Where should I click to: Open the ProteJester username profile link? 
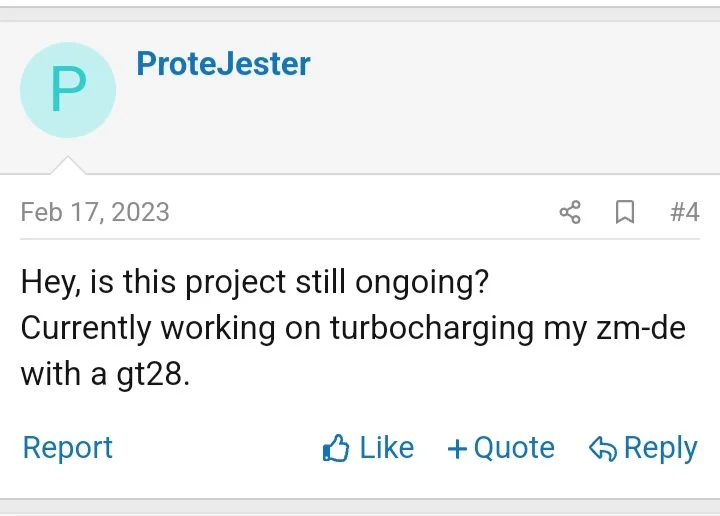pos(223,64)
